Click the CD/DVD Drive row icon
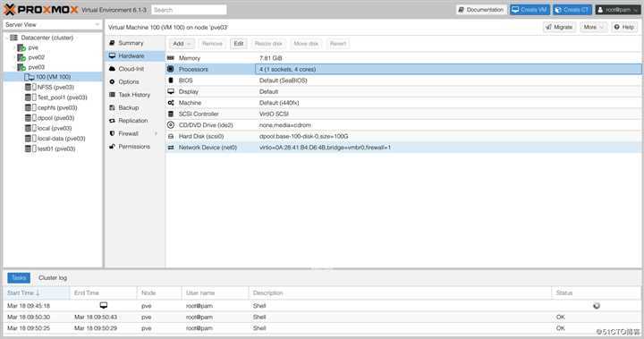Screen dimensions: 644x339 pos(171,125)
